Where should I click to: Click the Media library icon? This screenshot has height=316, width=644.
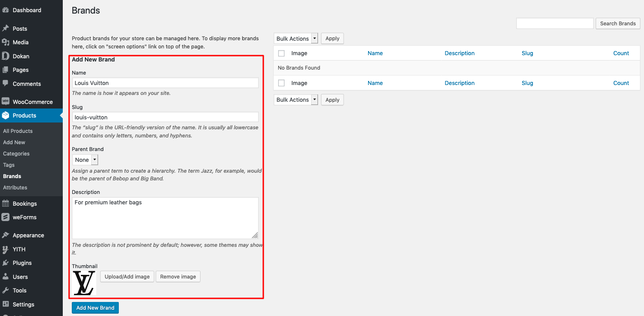pyautogui.click(x=5, y=42)
